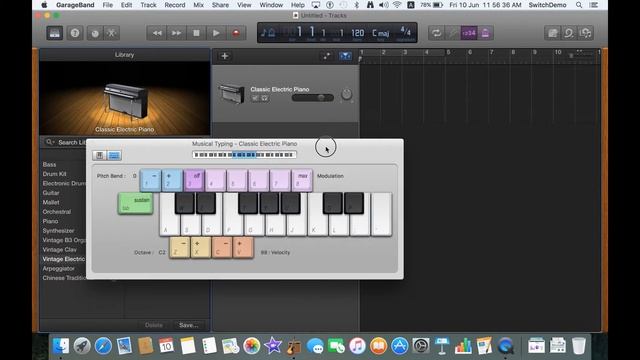Select the Musical Typing view button
Screen dimensions: 640x360
point(114,156)
